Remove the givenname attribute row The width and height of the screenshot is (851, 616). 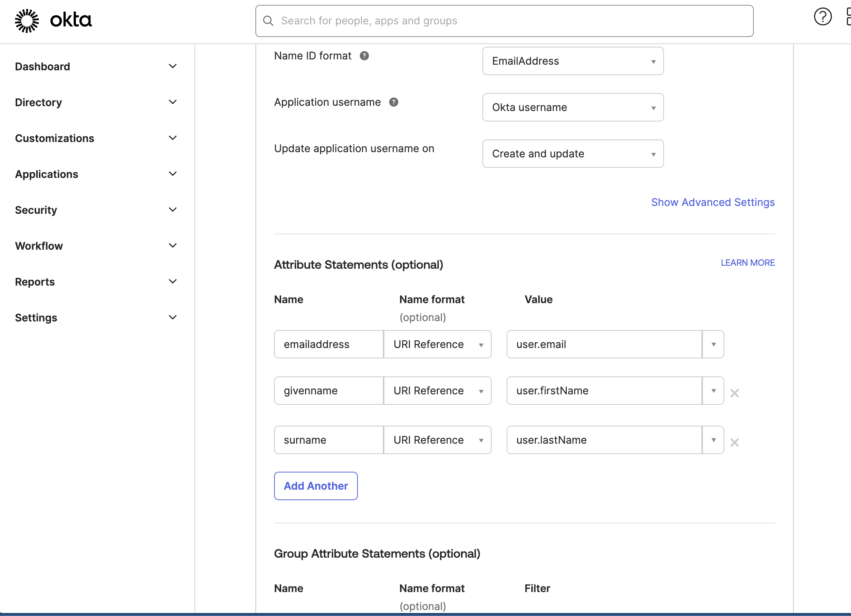point(735,393)
